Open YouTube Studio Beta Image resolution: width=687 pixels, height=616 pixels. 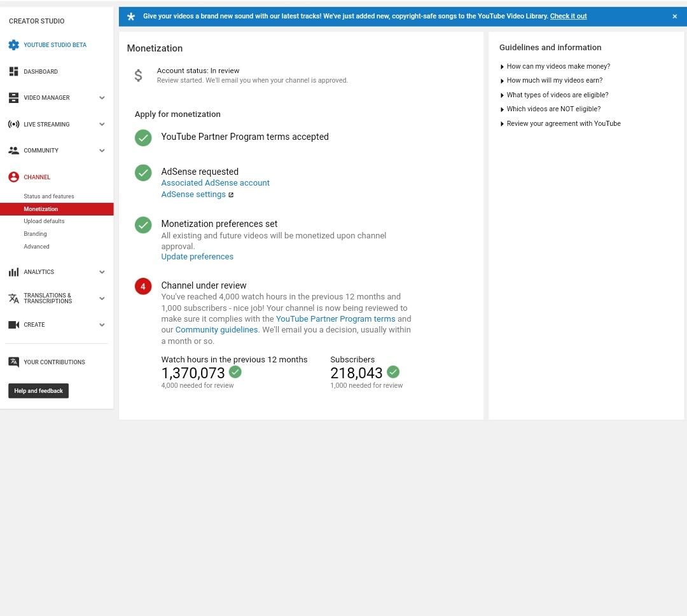pos(55,44)
